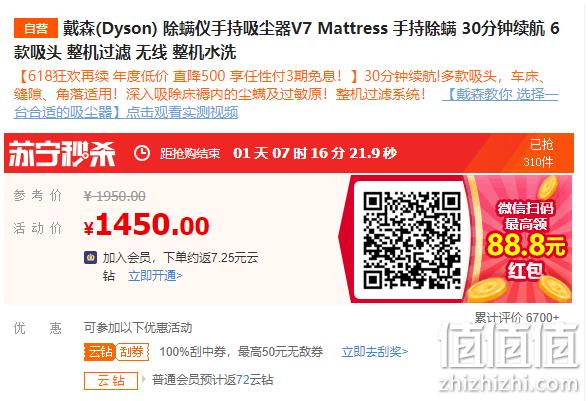Click the 苏宁秒杀 logo
The width and height of the screenshot is (588, 401).
(62, 153)
